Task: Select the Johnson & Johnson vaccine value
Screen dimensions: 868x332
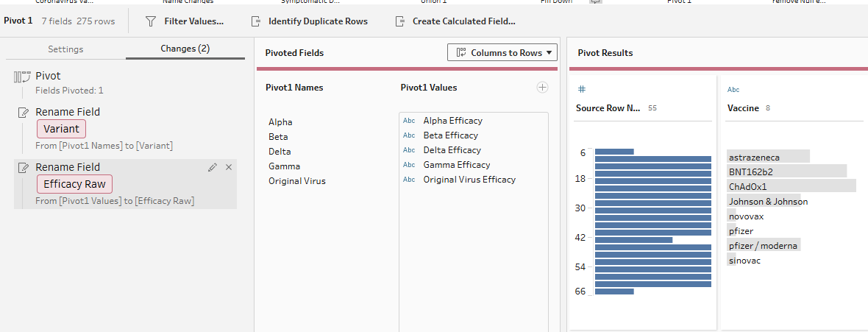Action: point(768,202)
